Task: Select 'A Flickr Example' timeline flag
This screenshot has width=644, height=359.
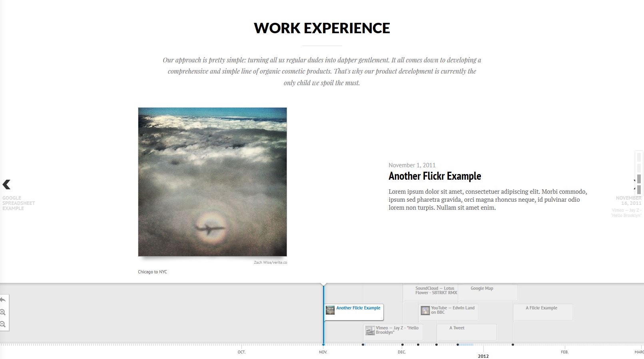Action: (543, 312)
